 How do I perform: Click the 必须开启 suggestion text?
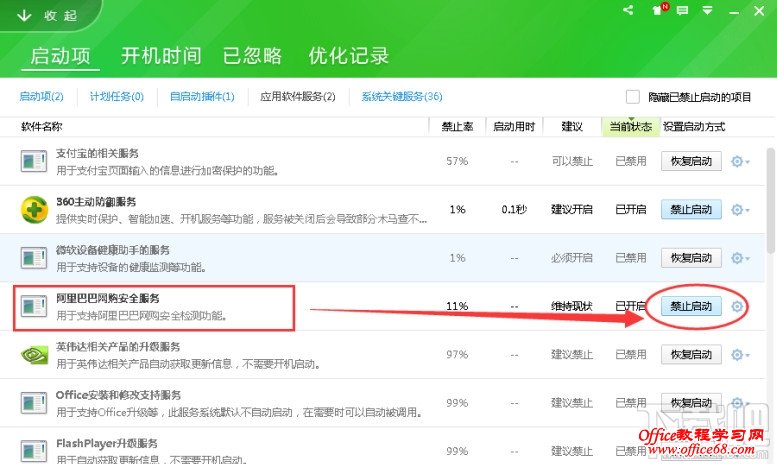[x=572, y=258]
